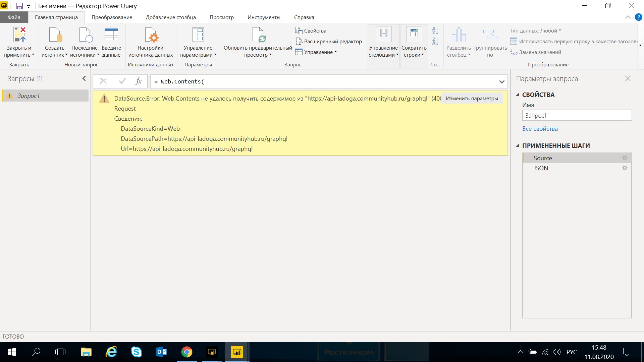Click the Close & Apply icon

pyautogui.click(x=19, y=35)
